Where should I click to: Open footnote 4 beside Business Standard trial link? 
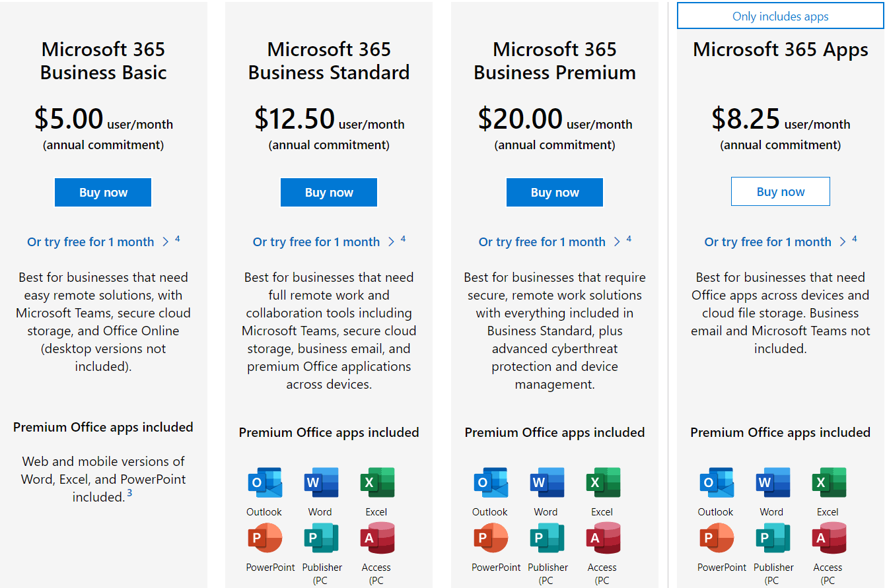(403, 239)
